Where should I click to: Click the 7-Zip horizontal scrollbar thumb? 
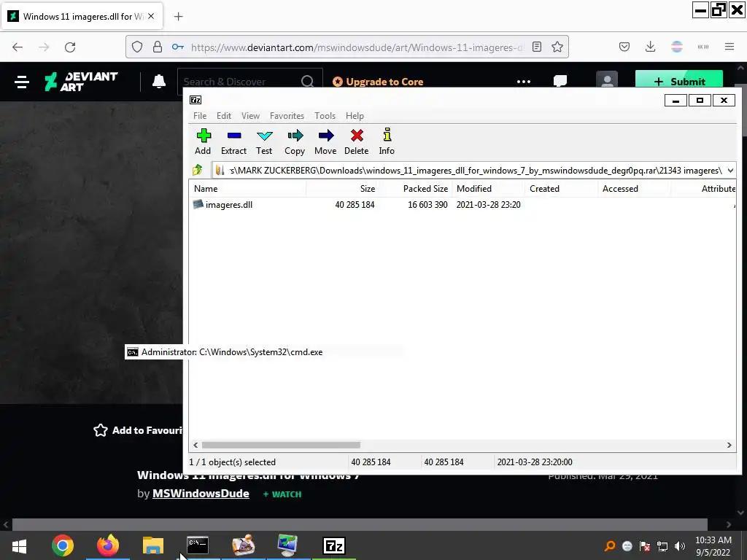tap(281, 445)
